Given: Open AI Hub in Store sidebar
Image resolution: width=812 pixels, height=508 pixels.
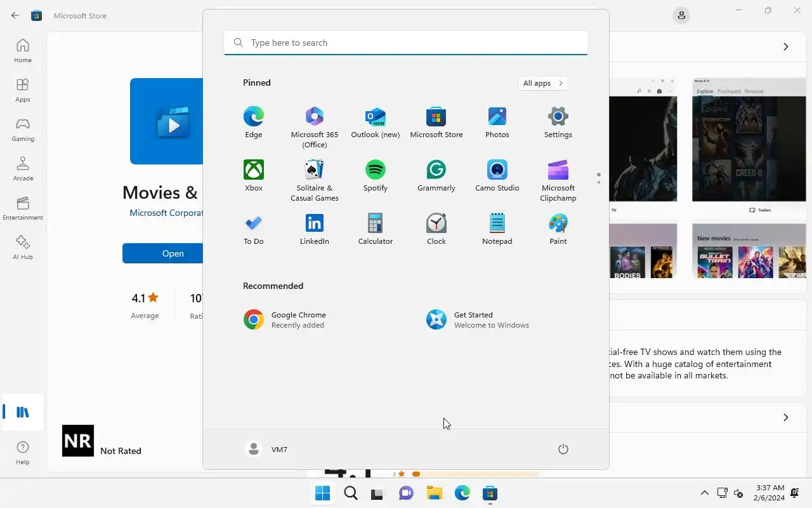Looking at the screenshot, I should tap(23, 248).
